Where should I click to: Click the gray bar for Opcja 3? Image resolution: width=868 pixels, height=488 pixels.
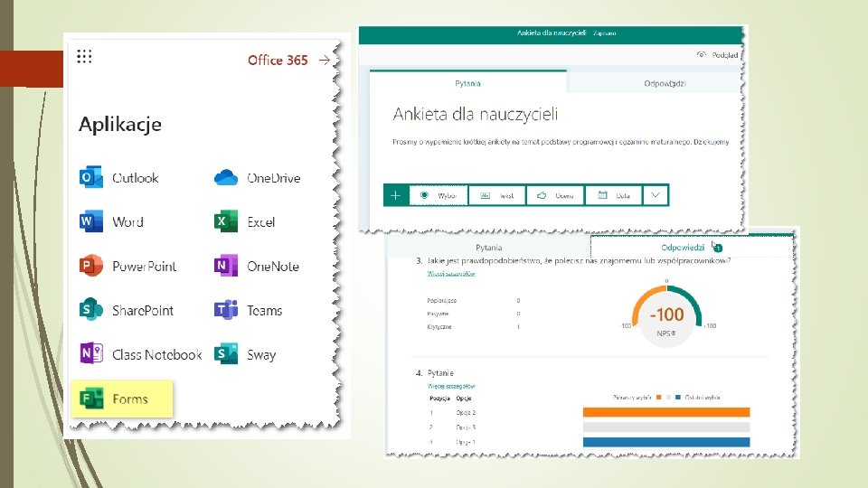[666, 427]
